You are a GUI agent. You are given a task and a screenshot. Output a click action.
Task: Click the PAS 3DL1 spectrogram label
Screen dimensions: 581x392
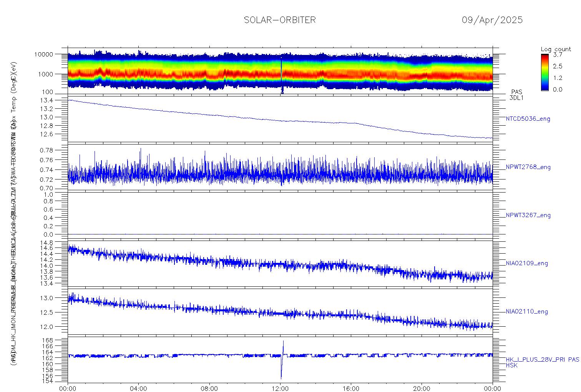coord(516,95)
